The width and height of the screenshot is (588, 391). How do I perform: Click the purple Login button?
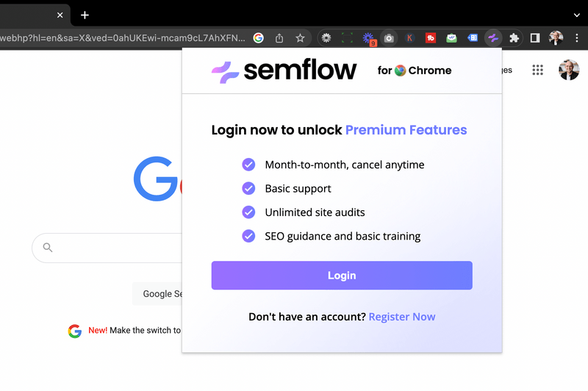342,275
